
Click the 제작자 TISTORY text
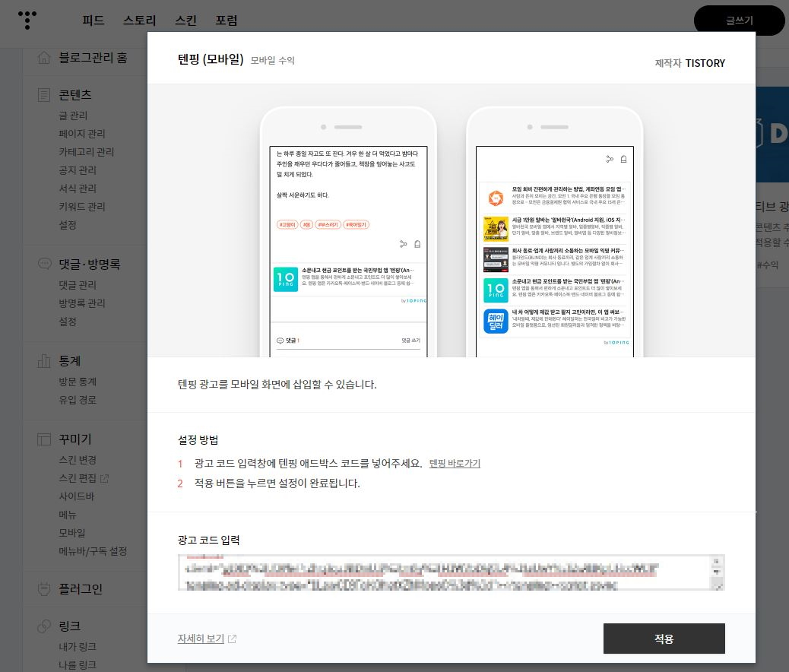[690, 63]
